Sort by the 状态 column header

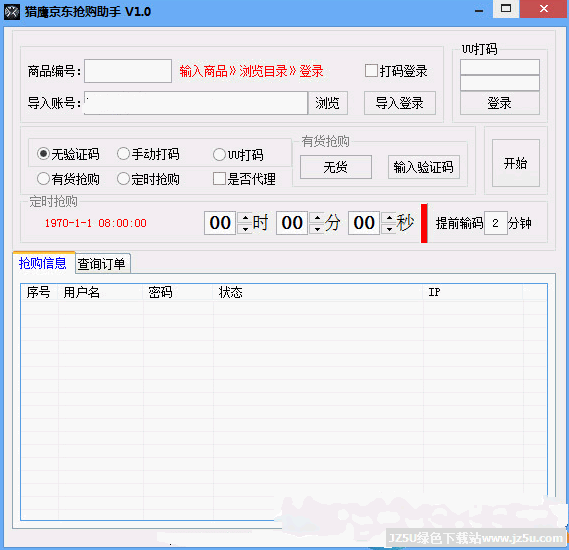coord(318,292)
